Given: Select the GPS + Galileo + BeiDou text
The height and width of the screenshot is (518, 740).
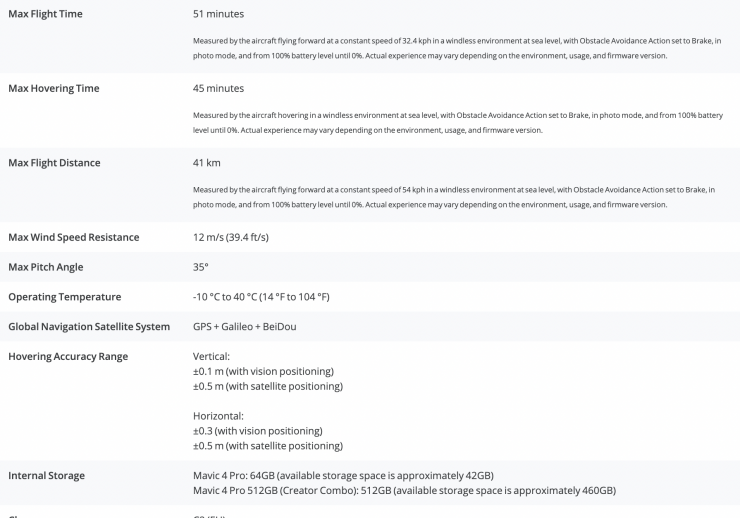Looking at the screenshot, I should (244, 327).
